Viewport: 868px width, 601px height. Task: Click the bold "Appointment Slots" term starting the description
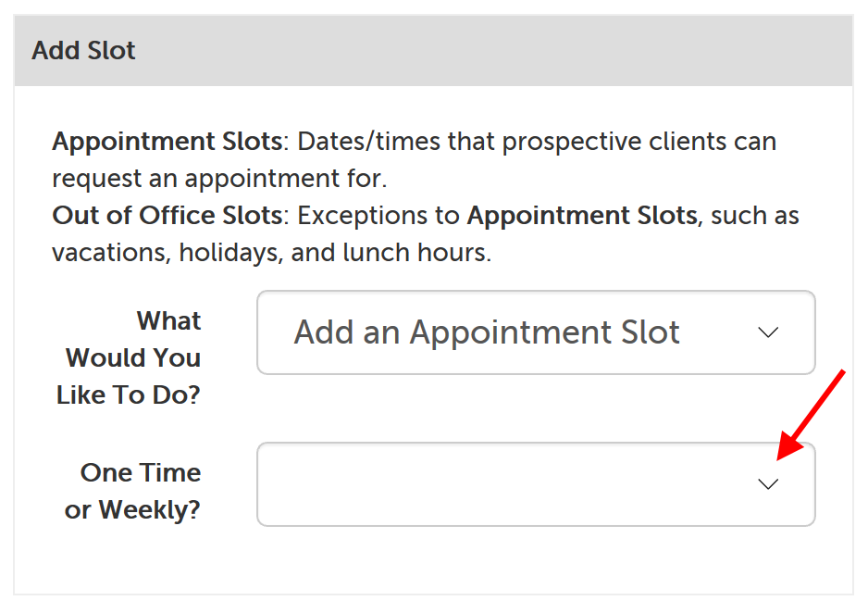[167, 142]
